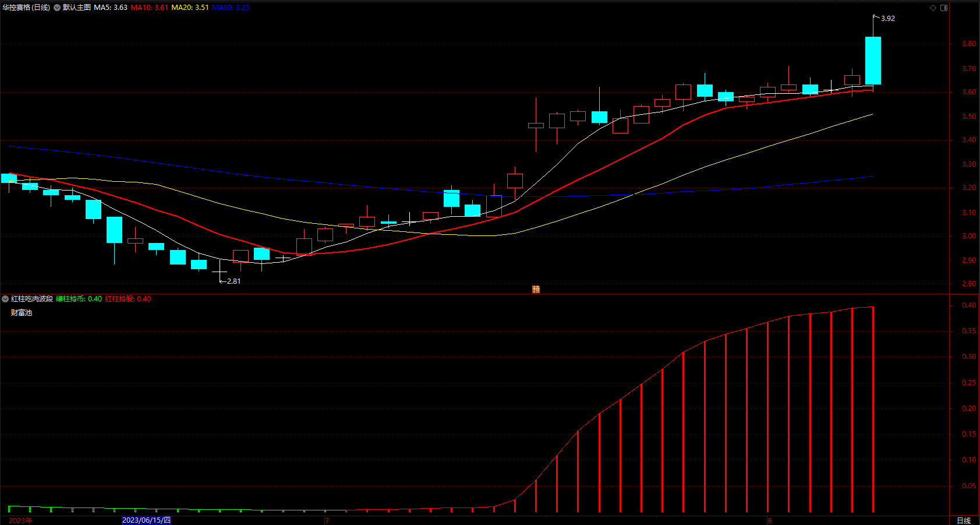Click the 3.92 high price label
This screenshot has width=980, height=525.
[x=888, y=19]
